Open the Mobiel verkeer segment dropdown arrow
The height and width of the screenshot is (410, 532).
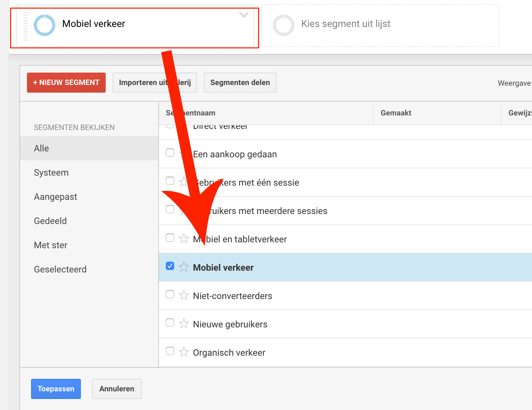tap(244, 15)
